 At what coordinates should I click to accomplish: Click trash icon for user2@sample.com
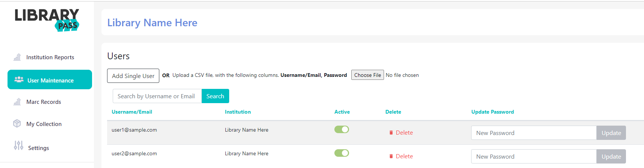point(391,156)
